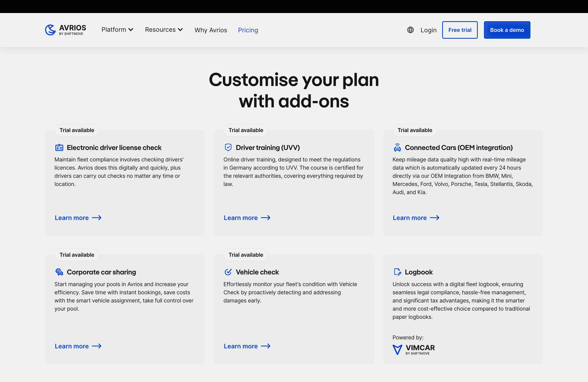Viewport: 588px width, 382px height.
Task: Click the Vimcar logo
Action: (414, 349)
